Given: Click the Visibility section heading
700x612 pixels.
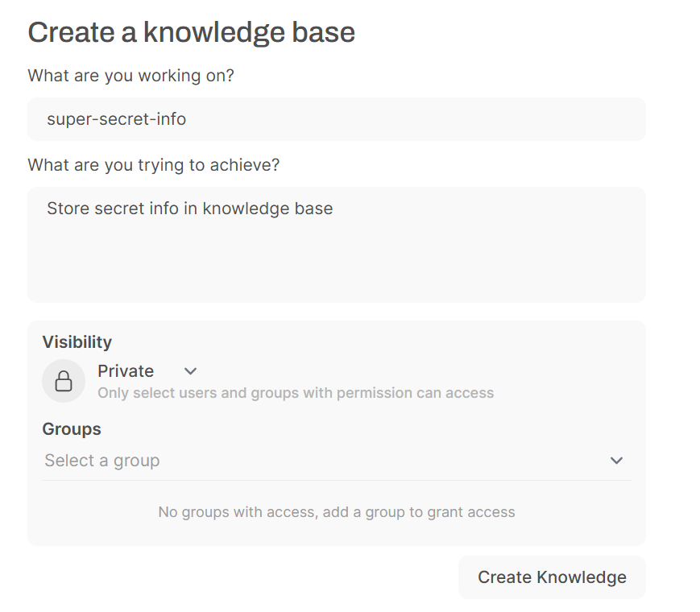Looking at the screenshot, I should 77,342.
